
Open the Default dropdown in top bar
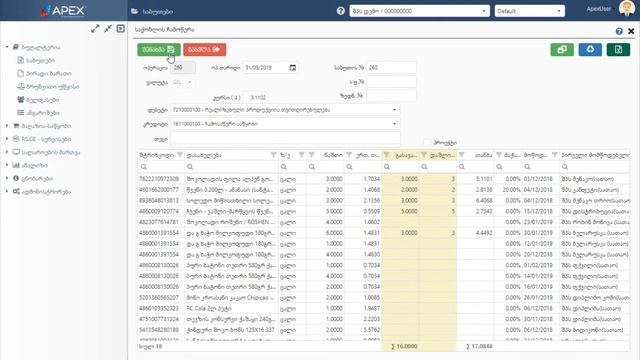529,11
